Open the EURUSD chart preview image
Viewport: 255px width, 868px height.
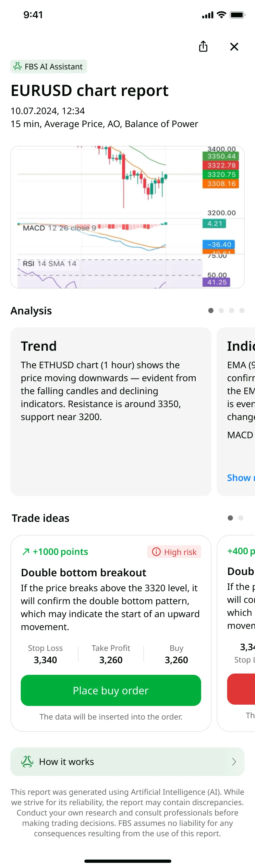click(127, 217)
